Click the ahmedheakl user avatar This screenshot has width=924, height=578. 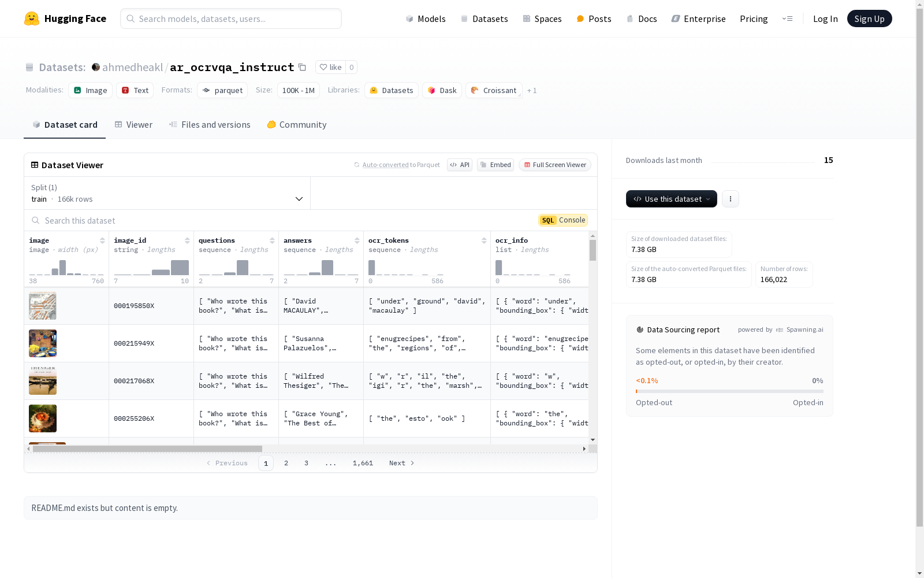pos(96,67)
